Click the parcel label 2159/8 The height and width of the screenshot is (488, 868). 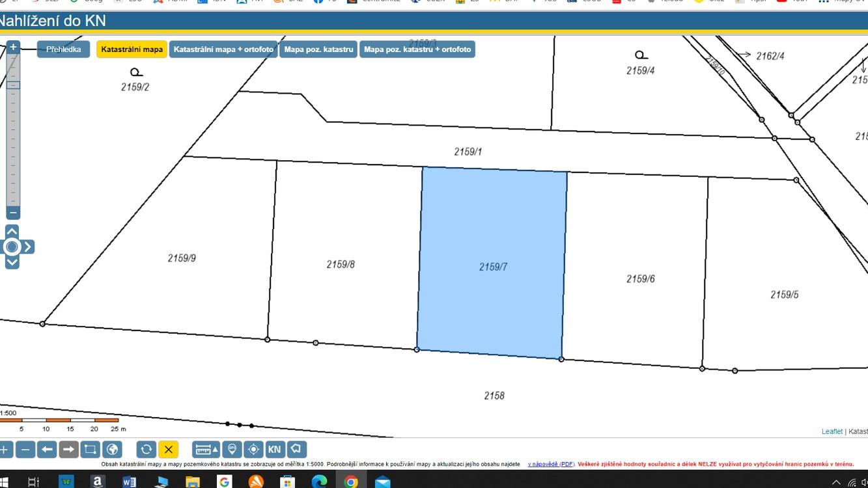coord(341,264)
